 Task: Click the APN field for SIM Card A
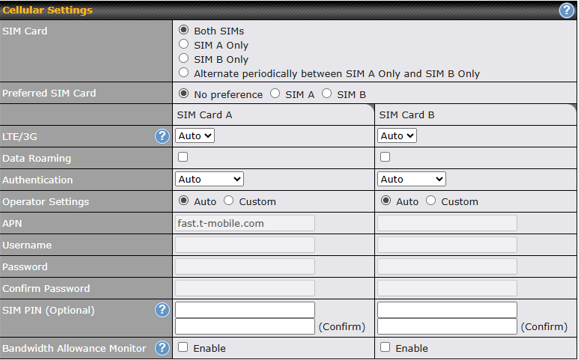[245, 223]
